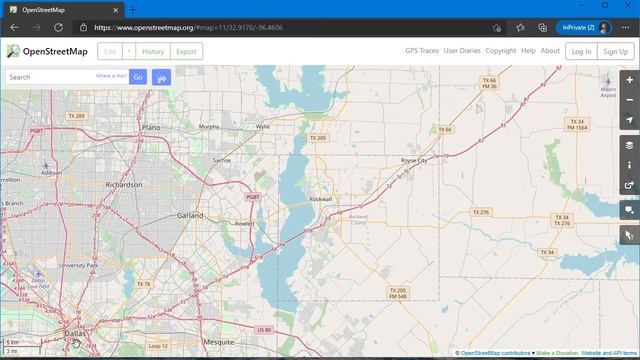The image size is (640, 360).
Task: Open the About page
Action: tap(550, 51)
